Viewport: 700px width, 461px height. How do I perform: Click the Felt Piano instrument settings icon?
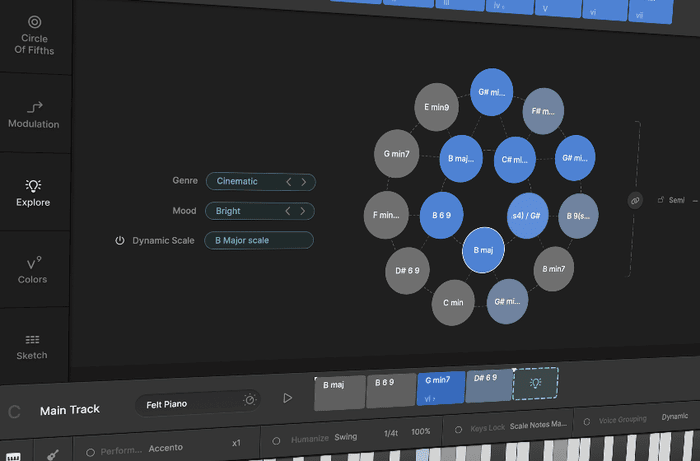click(x=249, y=399)
